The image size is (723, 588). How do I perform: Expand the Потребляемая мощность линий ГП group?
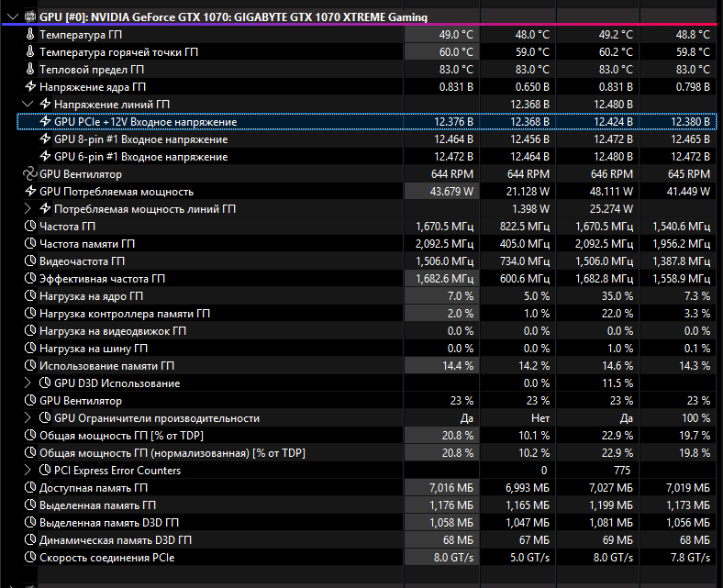click(28, 209)
